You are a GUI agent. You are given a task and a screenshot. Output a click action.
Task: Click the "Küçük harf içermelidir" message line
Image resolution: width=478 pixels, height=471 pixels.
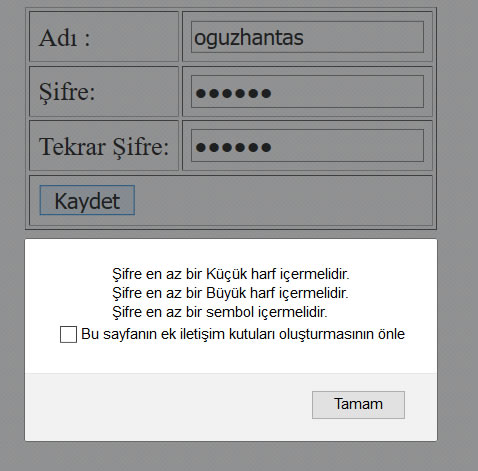[231, 274]
